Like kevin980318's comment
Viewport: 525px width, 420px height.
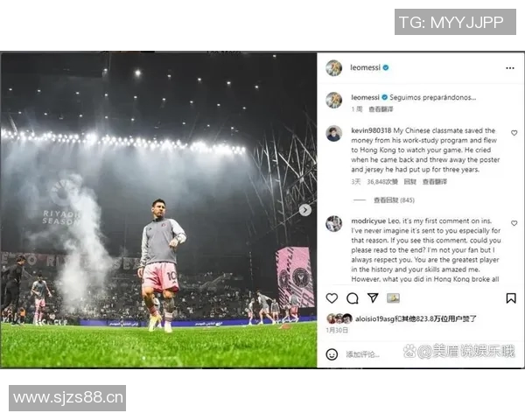[514, 133]
